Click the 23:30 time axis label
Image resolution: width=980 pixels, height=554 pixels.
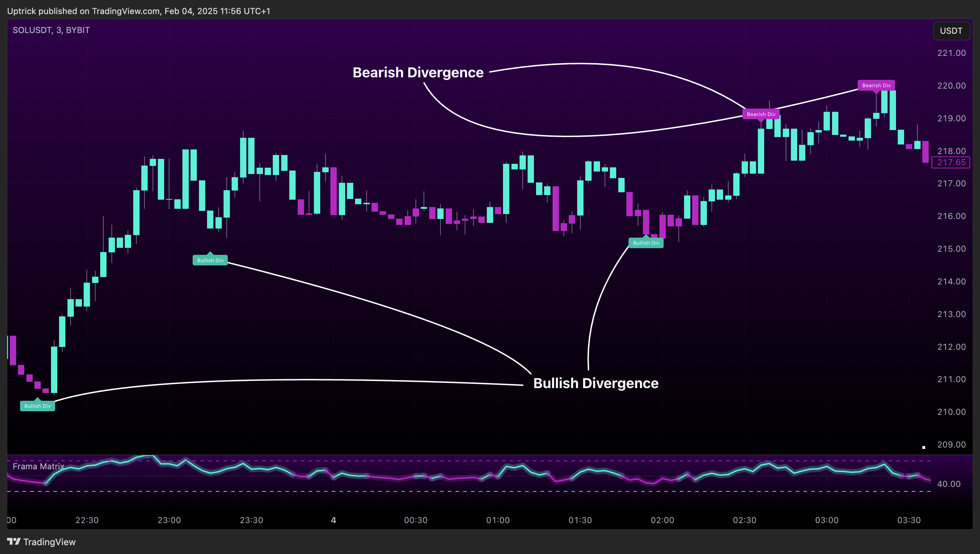click(251, 520)
